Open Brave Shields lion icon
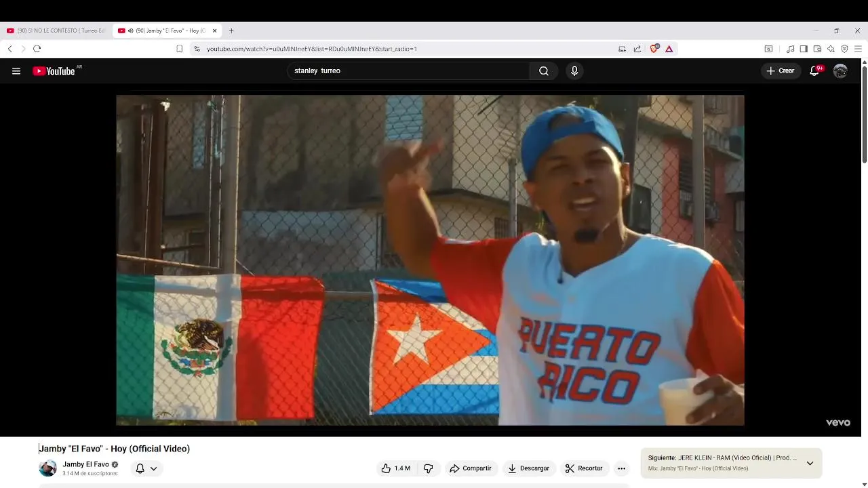The height and width of the screenshot is (488, 868). pyautogui.click(x=654, y=49)
